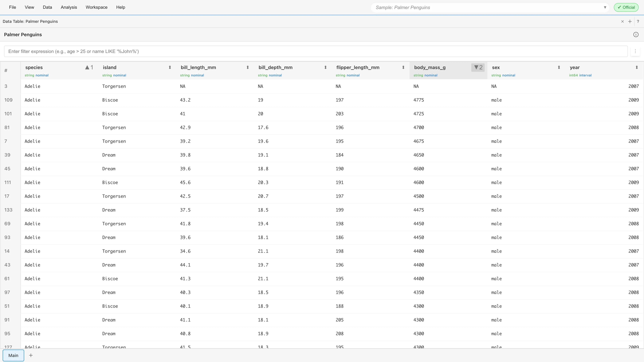Click bill length cell 43.2

tap(185, 100)
